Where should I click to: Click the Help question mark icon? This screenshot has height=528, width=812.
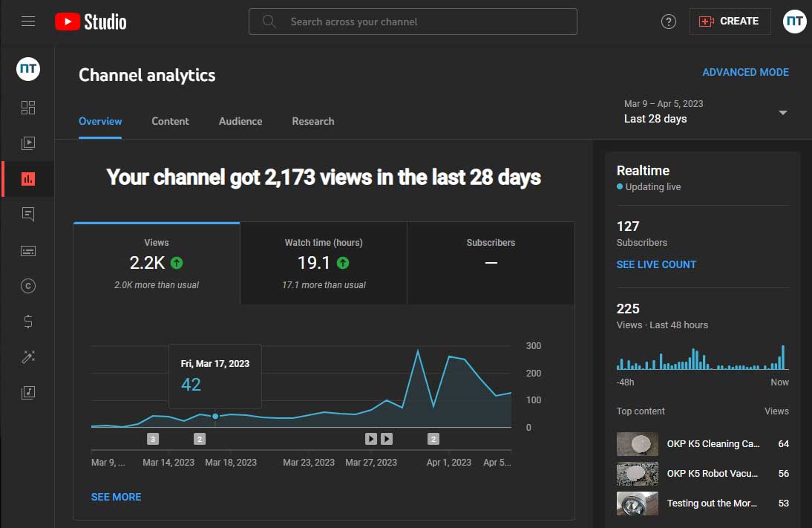pos(668,22)
